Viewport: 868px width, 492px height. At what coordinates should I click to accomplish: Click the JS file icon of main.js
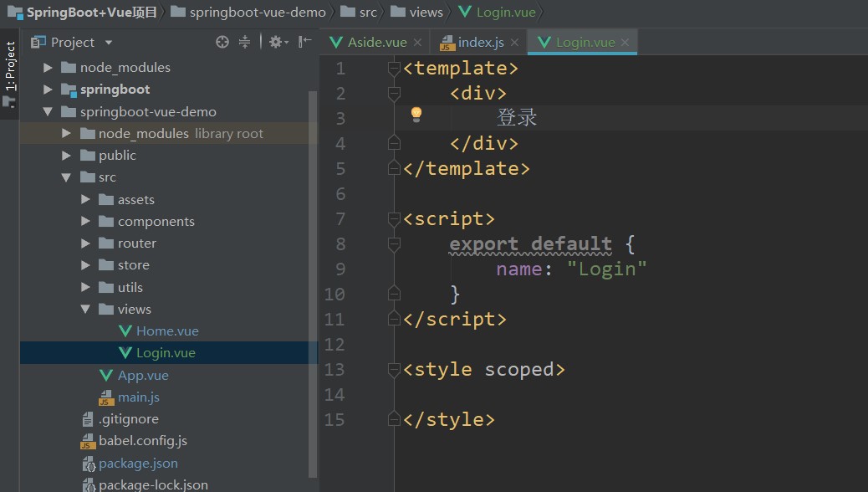click(106, 397)
